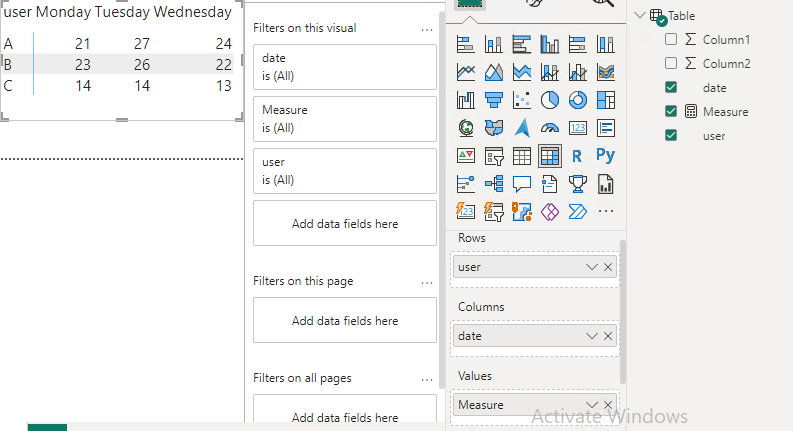Viewport: 793px width, 431px height.
Task: Add a Filled map visual
Action: 494,128
